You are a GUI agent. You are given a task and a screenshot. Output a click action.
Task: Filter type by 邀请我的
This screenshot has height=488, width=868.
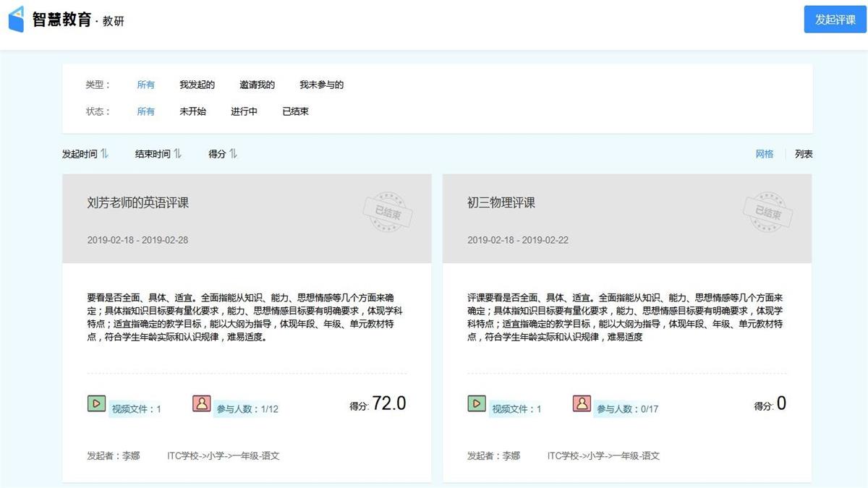[258, 85]
